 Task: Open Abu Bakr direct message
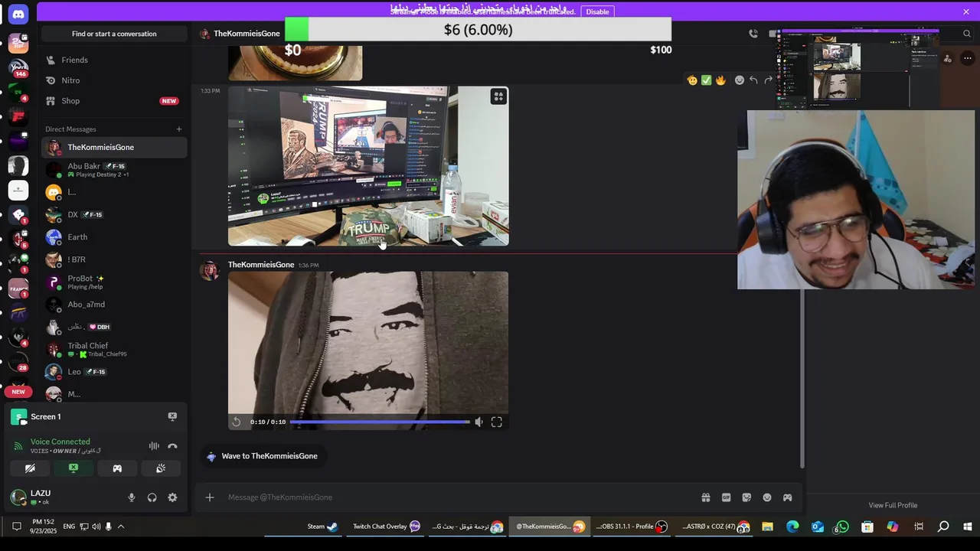coord(114,170)
